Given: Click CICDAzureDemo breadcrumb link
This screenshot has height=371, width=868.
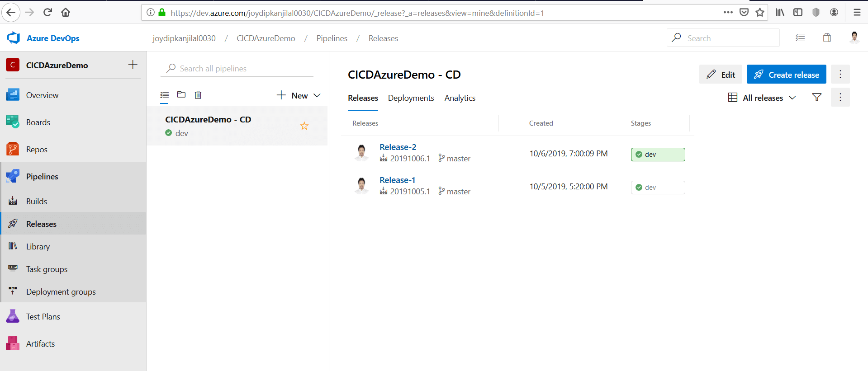Looking at the screenshot, I should pyautogui.click(x=266, y=38).
